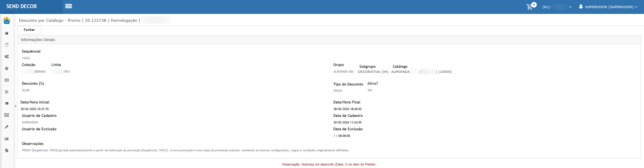Click the blue house logo icon

pyautogui.click(x=7, y=21)
